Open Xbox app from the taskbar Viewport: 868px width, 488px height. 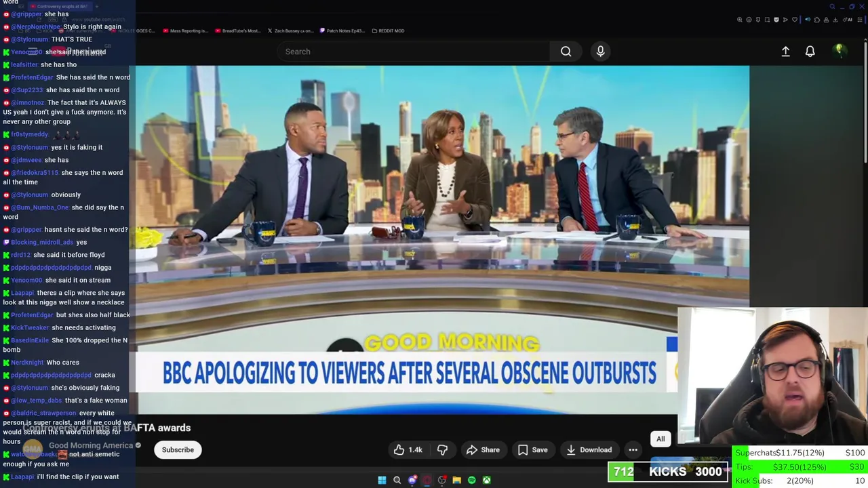click(486, 480)
